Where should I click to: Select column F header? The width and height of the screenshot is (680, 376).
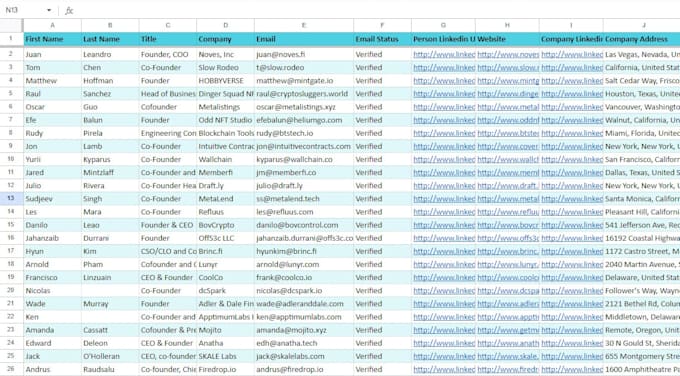coord(382,25)
